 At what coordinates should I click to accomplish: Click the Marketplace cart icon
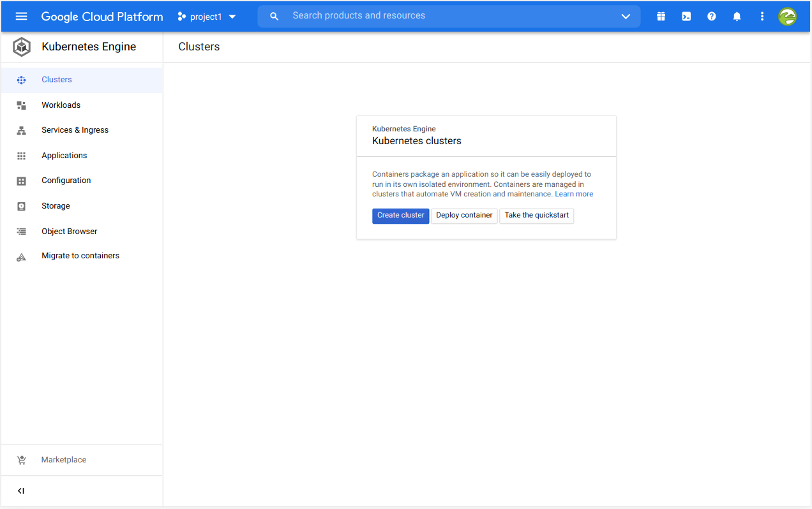click(21, 460)
